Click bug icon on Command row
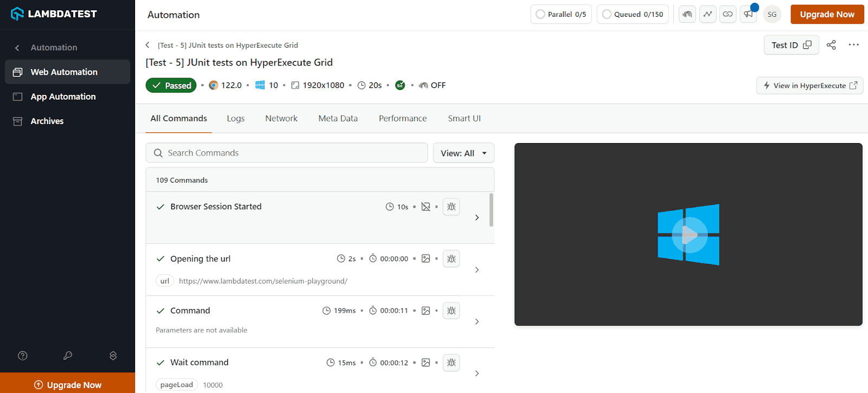The width and height of the screenshot is (868, 393). (x=451, y=311)
